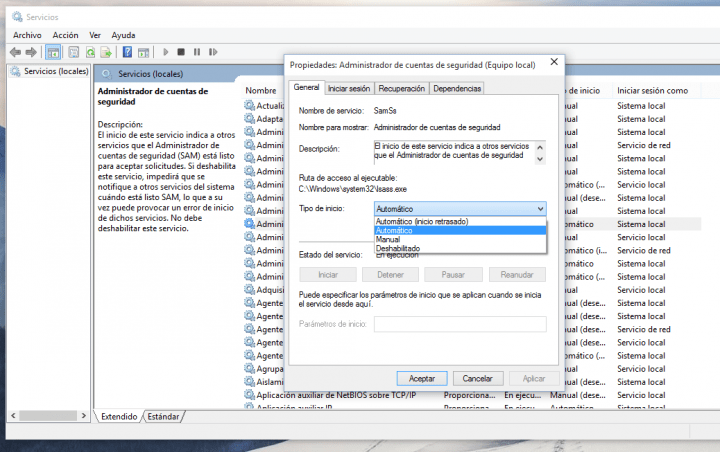Click the Aplicar button

pos(534,379)
